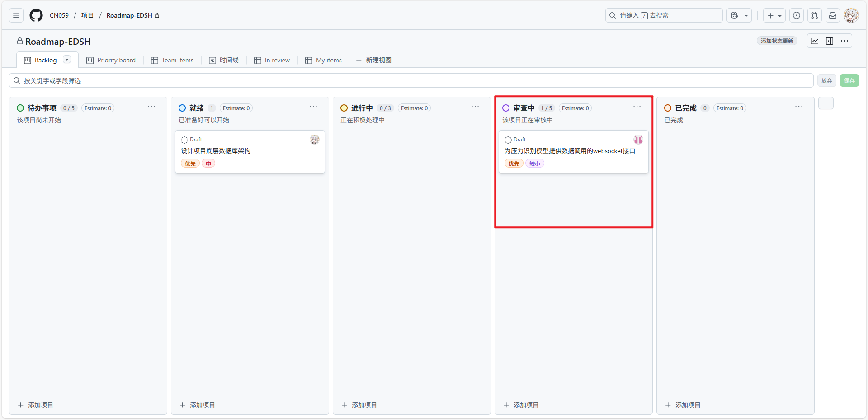The width and height of the screenshot is (868, 420).
Task: Click 添加状态更新 button
Action: click(x=777, y=41)
